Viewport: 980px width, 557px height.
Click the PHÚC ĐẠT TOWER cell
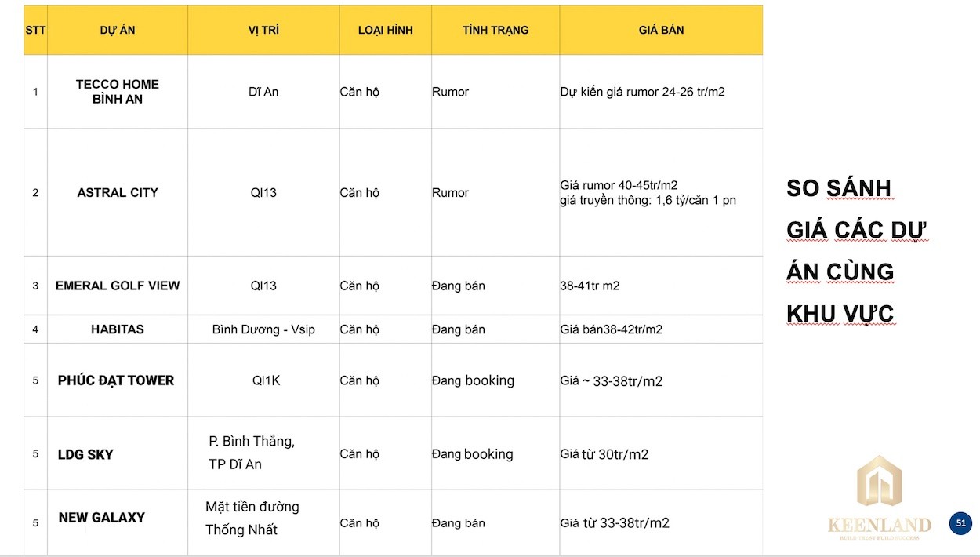(x=116, y=380)
